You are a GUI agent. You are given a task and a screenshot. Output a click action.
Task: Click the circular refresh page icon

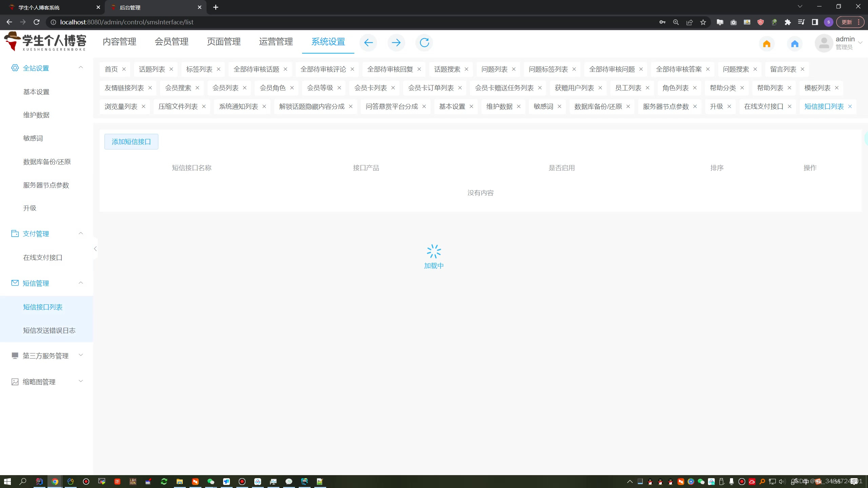(x=424, y=43)
